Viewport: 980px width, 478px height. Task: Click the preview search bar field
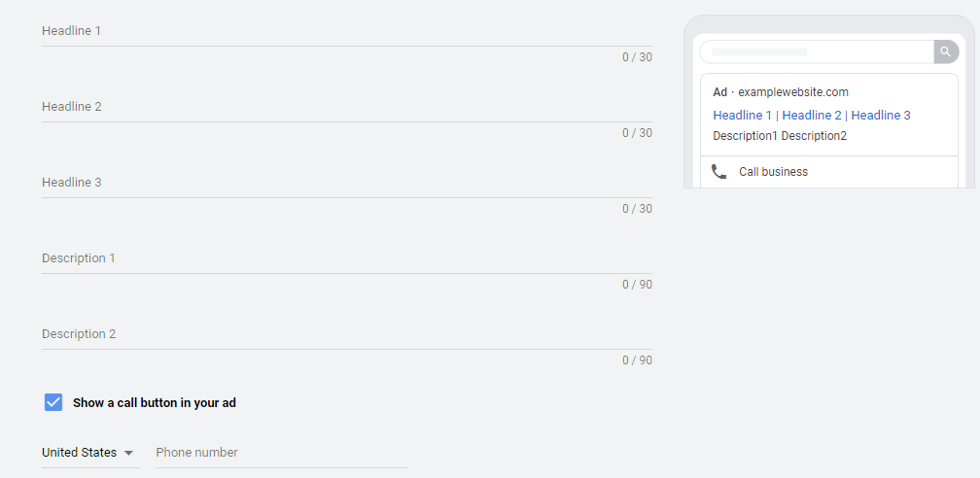coord(817,51)
